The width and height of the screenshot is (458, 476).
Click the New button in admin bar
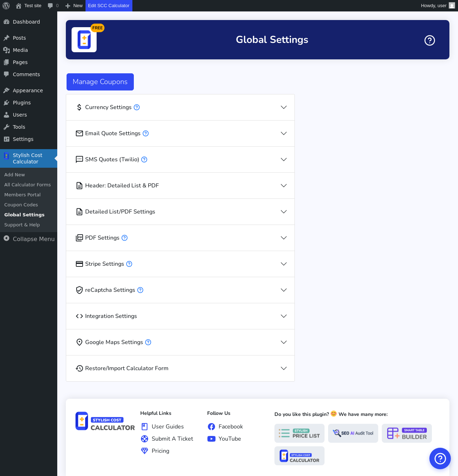point(74,6)
